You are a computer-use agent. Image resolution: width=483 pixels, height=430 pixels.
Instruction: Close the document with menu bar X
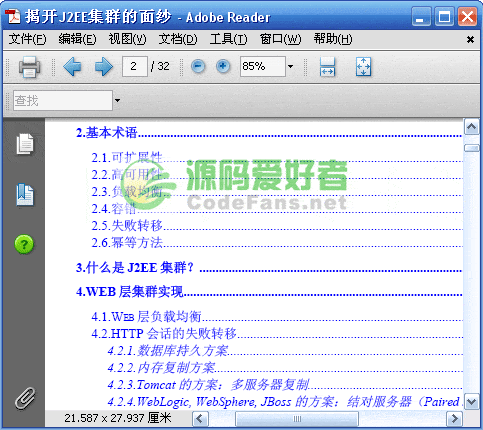click(470, 40)
